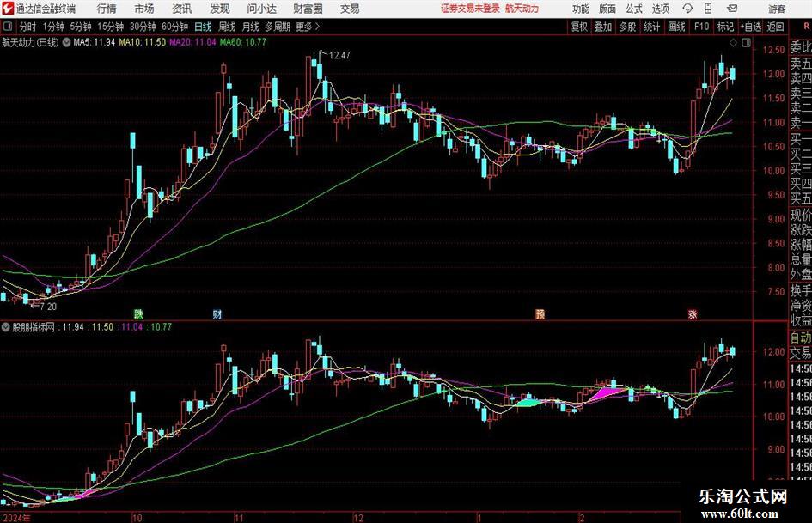Click the 航天动力(日线) chart title
Viewport: 812px width, 523px height.
coord(30,42)
